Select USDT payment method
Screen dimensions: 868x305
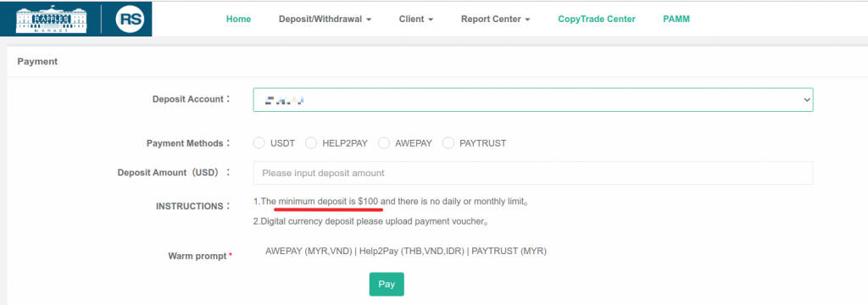pyautogui.click(x=259, y=143)
